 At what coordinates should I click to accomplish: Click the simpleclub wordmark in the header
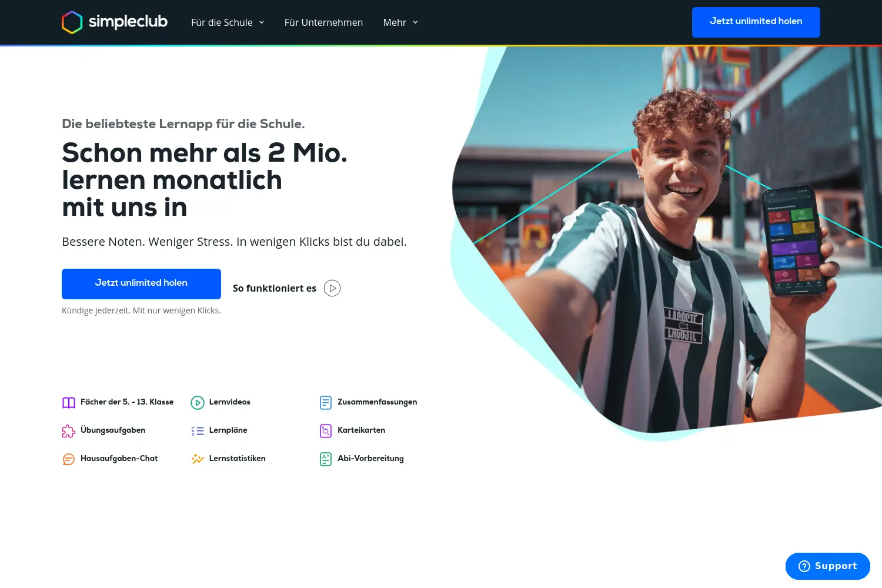point(128,22)
